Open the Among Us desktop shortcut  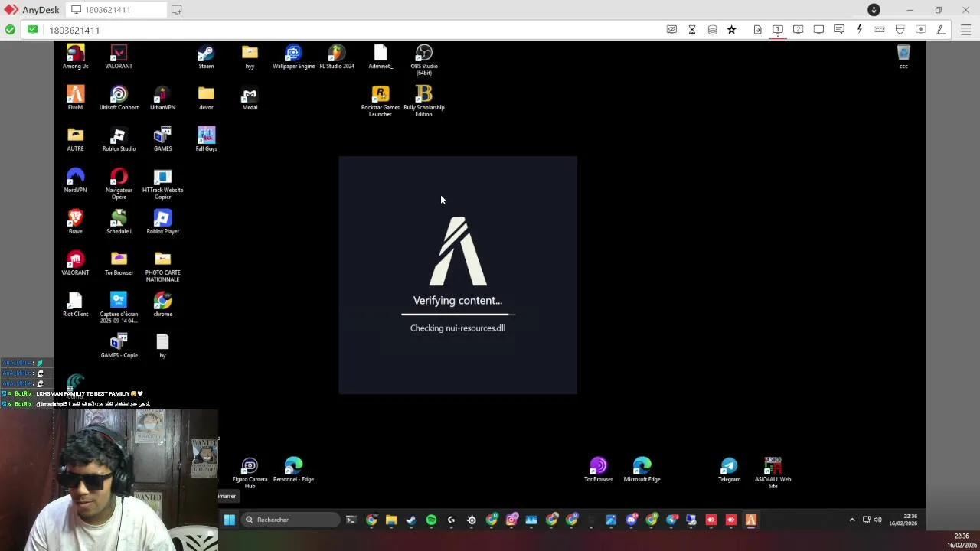coord(75,57)
